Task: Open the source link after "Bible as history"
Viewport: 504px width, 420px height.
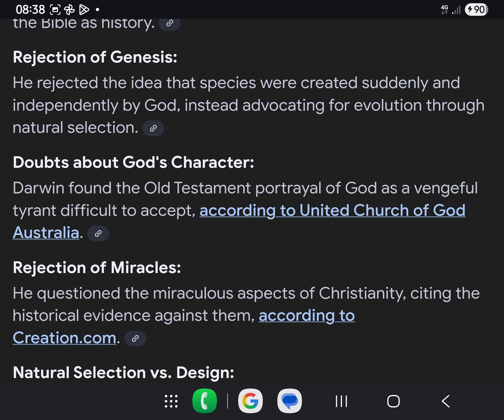Action: pyautogui.click(x=170, y=24)
